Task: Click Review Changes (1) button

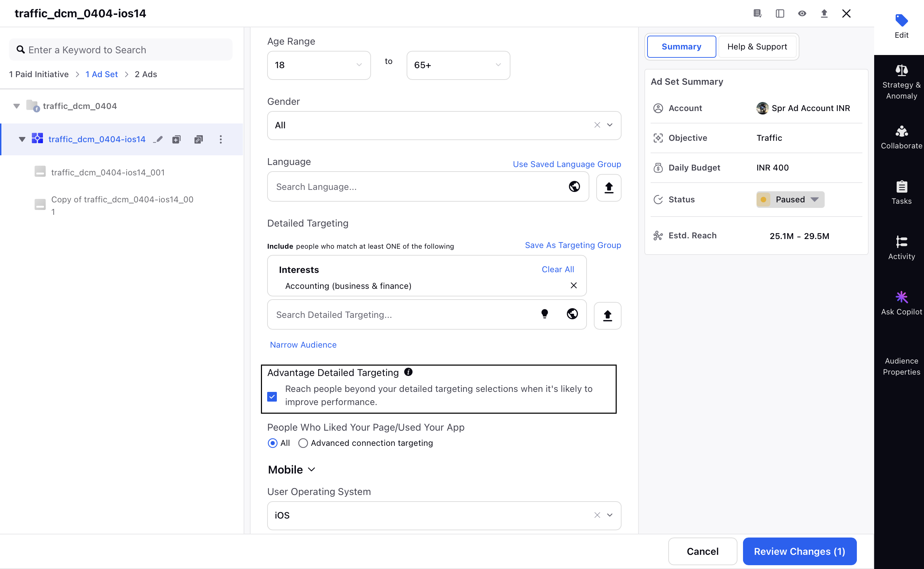Action: (x=799, y=551)
